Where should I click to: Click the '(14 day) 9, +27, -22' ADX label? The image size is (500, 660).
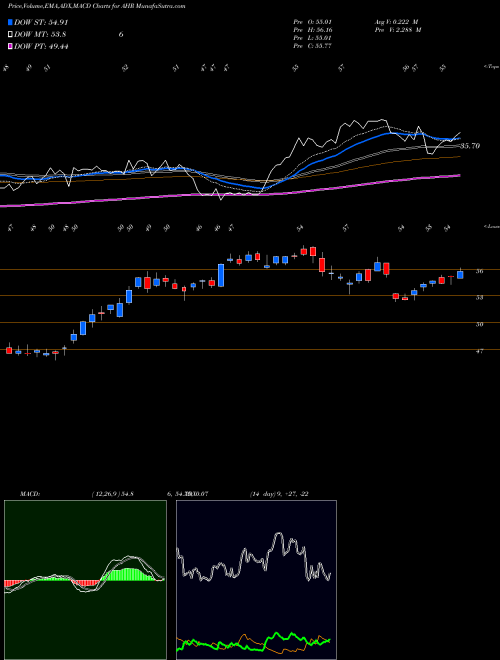point(279,494)
